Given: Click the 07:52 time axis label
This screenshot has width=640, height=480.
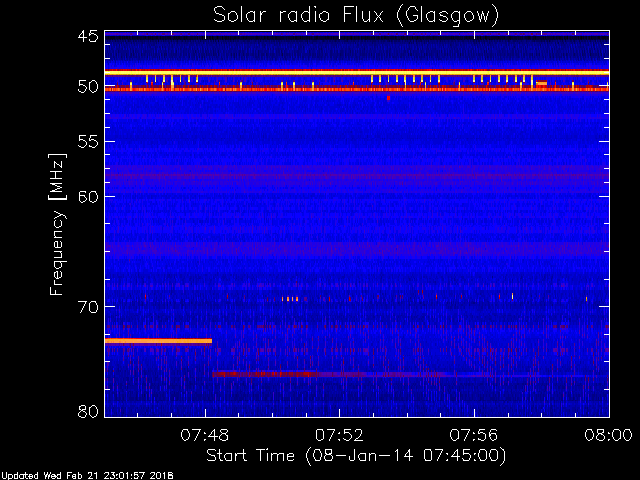Looking at the screenshot, I should (x=340, y=435).
